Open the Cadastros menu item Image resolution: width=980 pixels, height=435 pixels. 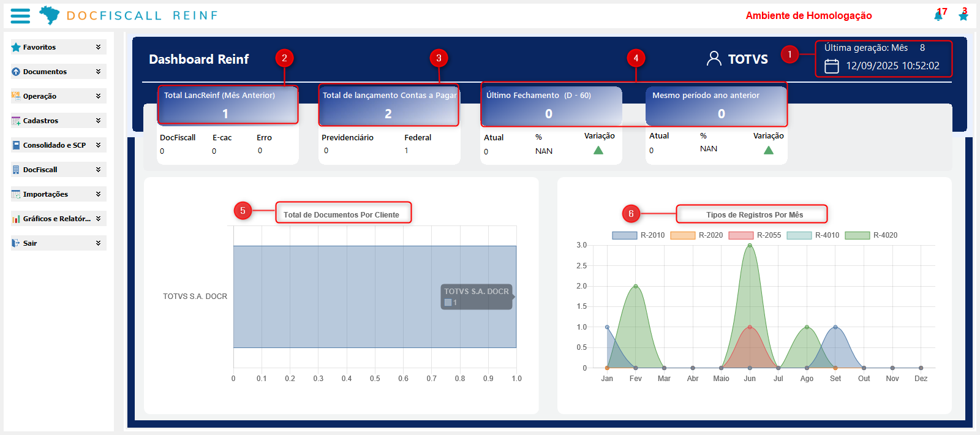pyautogui.click(x=59, y=121)
